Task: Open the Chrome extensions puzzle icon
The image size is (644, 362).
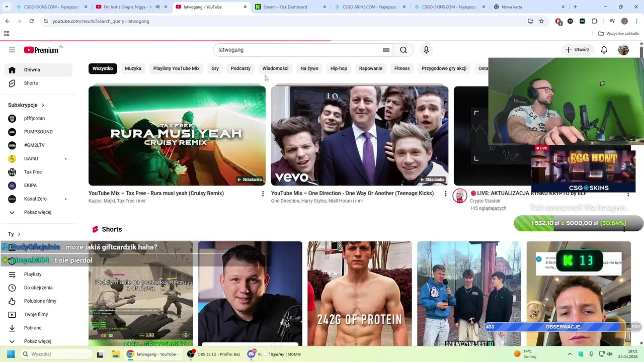Action: 594,21
